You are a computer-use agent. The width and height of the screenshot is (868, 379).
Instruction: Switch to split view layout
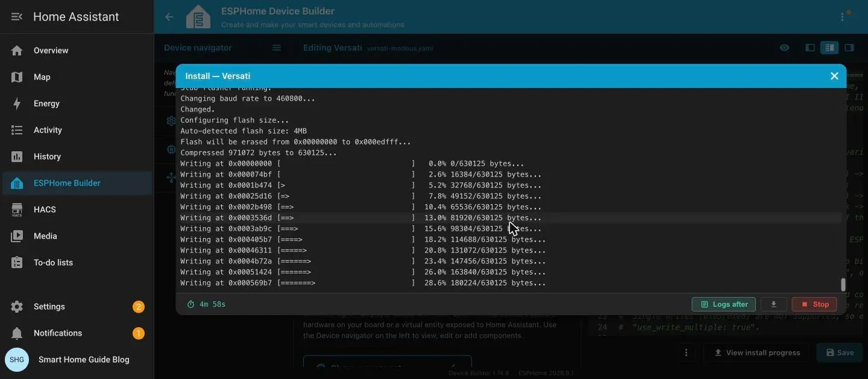coord(829,48)
